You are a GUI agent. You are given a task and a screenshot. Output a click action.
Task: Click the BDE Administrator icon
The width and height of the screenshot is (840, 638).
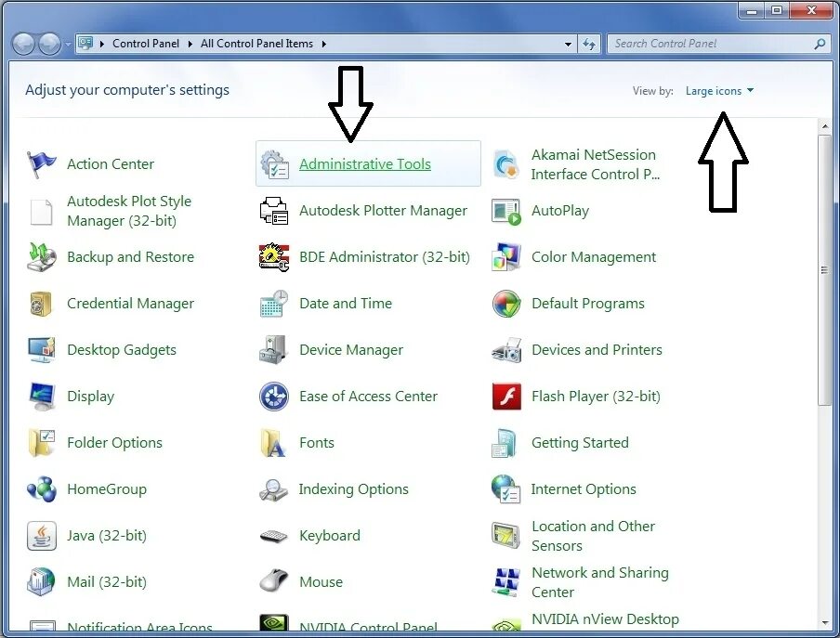click(x=274, y=257)
